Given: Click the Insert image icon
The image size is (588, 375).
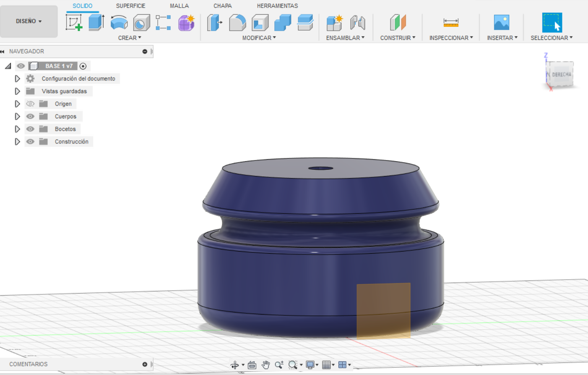Looking at the screenshot, I should tap(502, 23).
